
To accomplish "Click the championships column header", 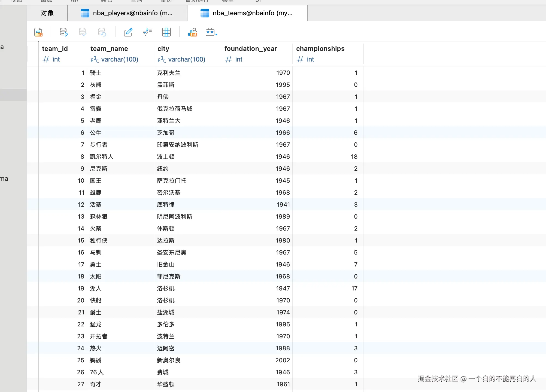I will click(320, 49).
